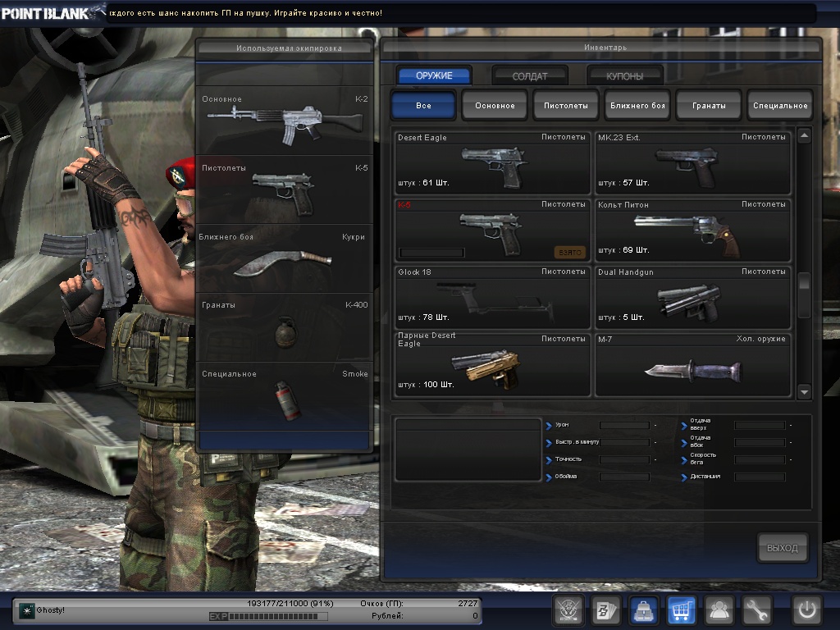The height and width of the screenshot is (630, 840).
Task: Filter inventory by Основное
Action: pyautogui.click(x=495, y=106)
